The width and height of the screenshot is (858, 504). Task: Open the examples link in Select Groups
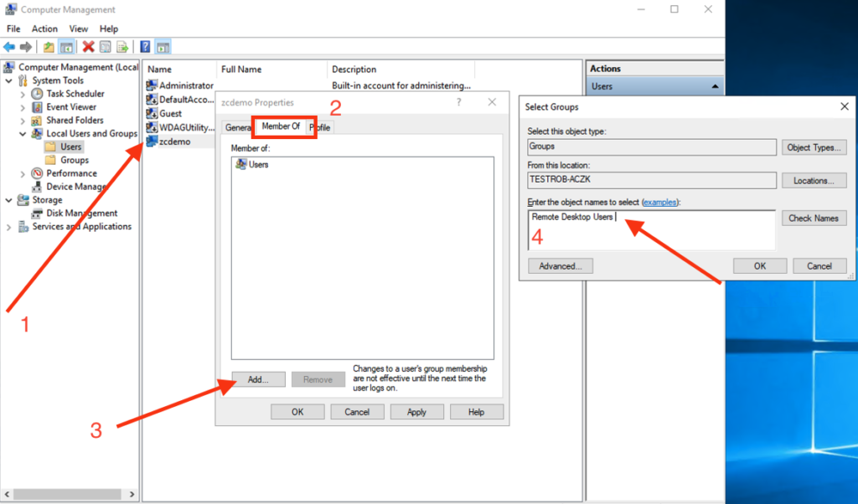(x=659, y=203)
